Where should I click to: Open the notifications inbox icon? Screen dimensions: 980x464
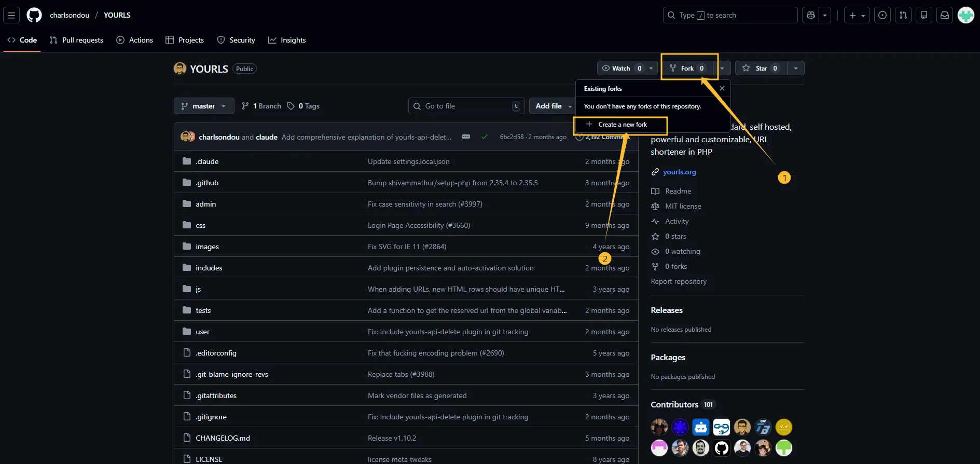tap(945, 15)
